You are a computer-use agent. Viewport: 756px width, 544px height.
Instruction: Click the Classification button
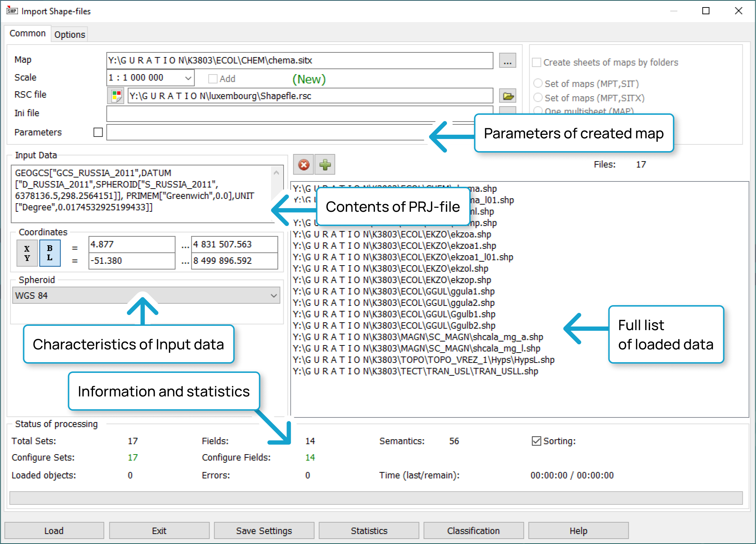[473, 530]
